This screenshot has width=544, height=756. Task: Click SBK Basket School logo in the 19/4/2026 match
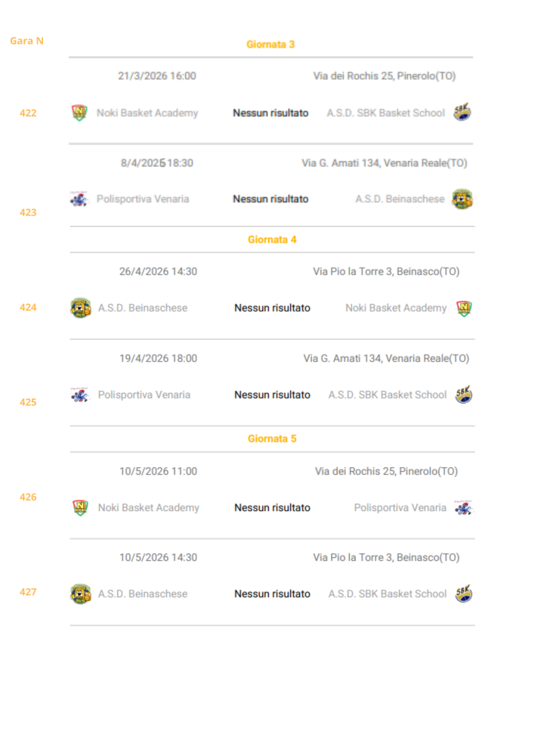464,395
